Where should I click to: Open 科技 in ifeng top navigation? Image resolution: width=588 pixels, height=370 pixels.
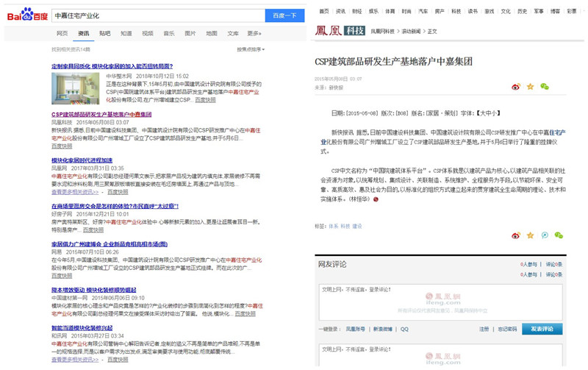(456, 11)
